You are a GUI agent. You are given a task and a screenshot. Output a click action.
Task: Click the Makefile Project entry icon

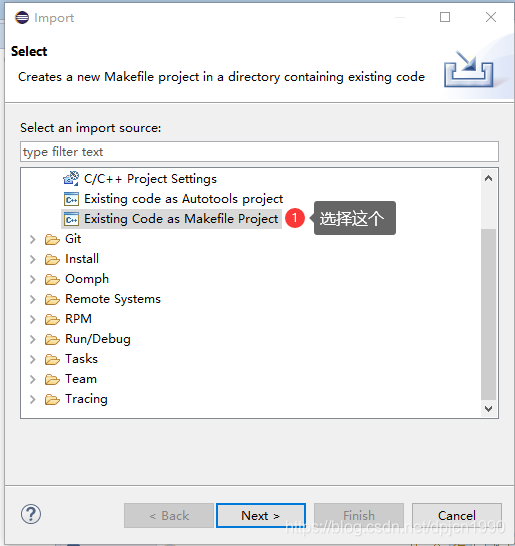71,219
